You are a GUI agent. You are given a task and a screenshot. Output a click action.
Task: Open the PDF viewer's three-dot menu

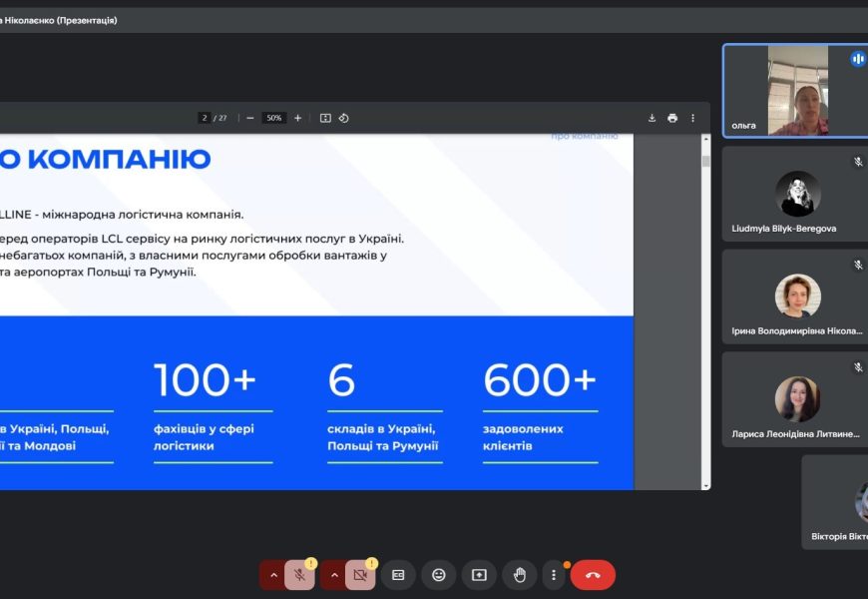(x=692, y=118)
